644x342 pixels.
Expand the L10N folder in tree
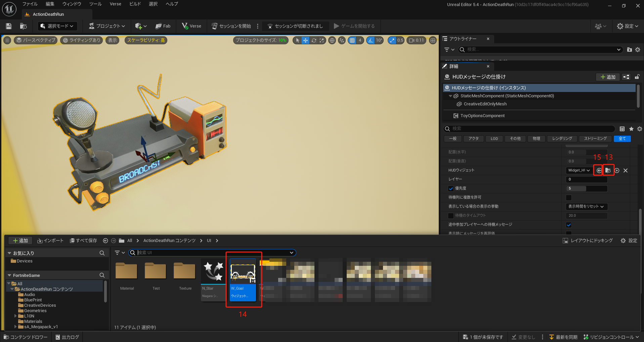pyautogui.click(x=15, y=316)
